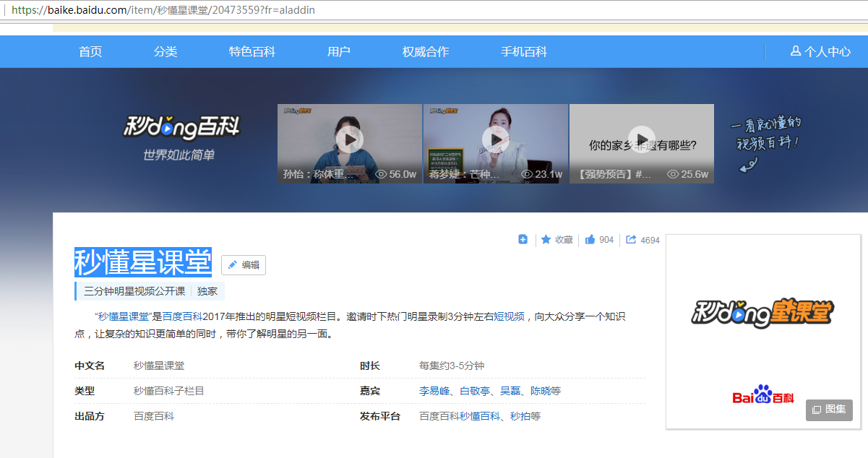
Task: Open the 秒拍 platform link
Action: [x=520, y=416]
